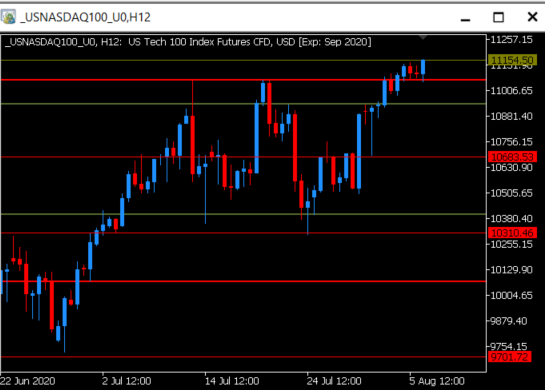Select the red 9701.72 price label
The image size is (545, 390).
[510, 357]
